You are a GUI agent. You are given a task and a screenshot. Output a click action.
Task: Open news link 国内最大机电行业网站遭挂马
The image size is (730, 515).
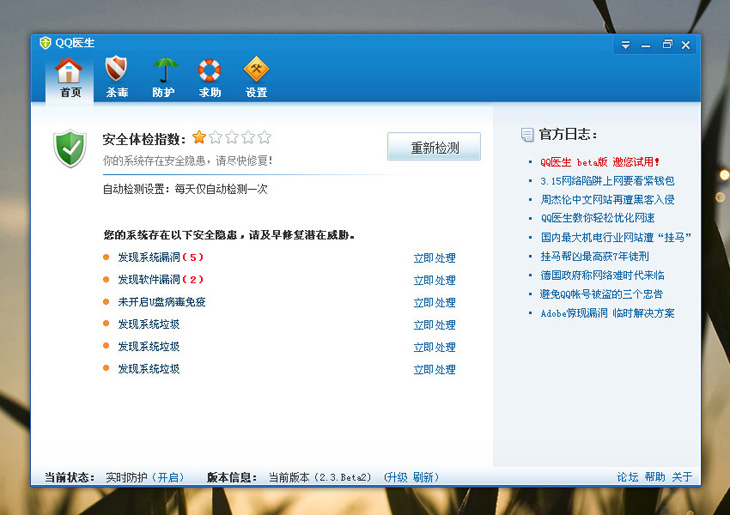click(x=615, y=237)
